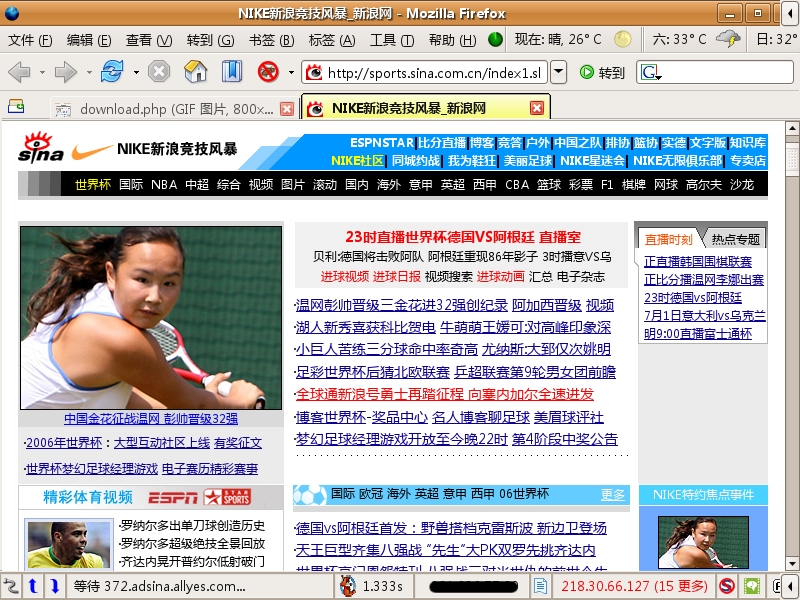Click the green weather indicator circle
Screen dimensions: 800x600
495,39
